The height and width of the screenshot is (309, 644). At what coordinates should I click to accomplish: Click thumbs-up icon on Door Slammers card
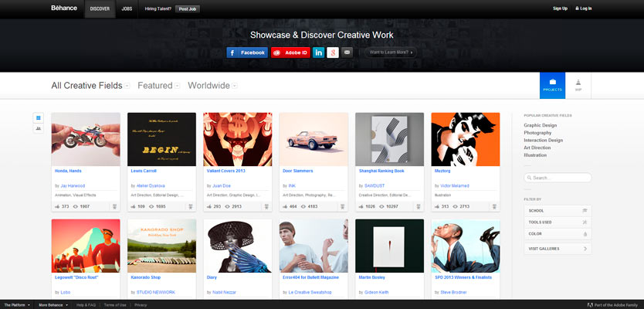(285, 206)
